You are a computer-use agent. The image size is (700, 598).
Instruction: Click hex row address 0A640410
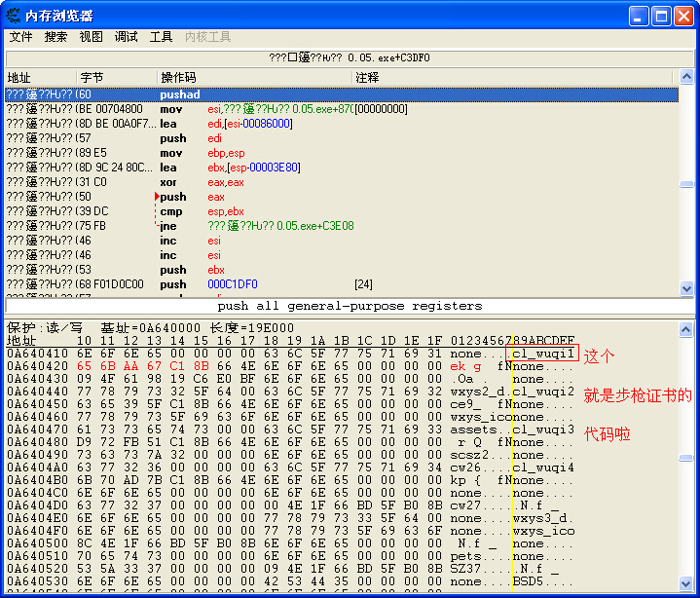point(38,354)
